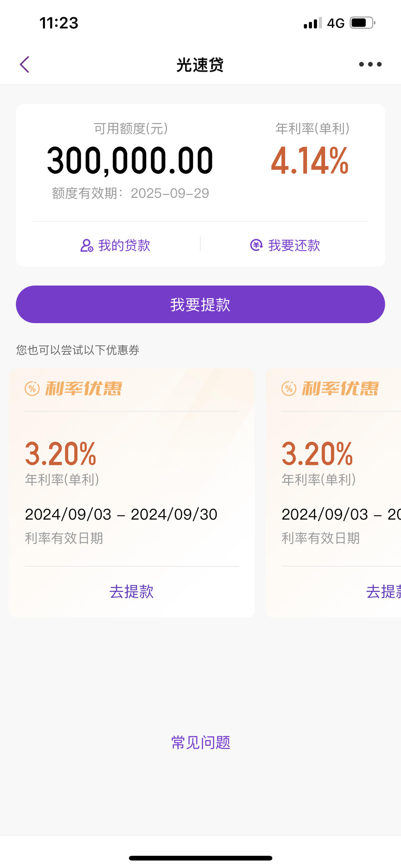
Task: Open 我要还款 section
Action: point(285,245)
